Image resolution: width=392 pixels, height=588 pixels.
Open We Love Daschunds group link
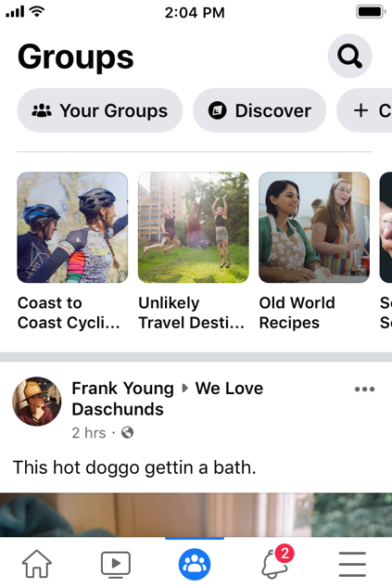click(x=167, y=399)
